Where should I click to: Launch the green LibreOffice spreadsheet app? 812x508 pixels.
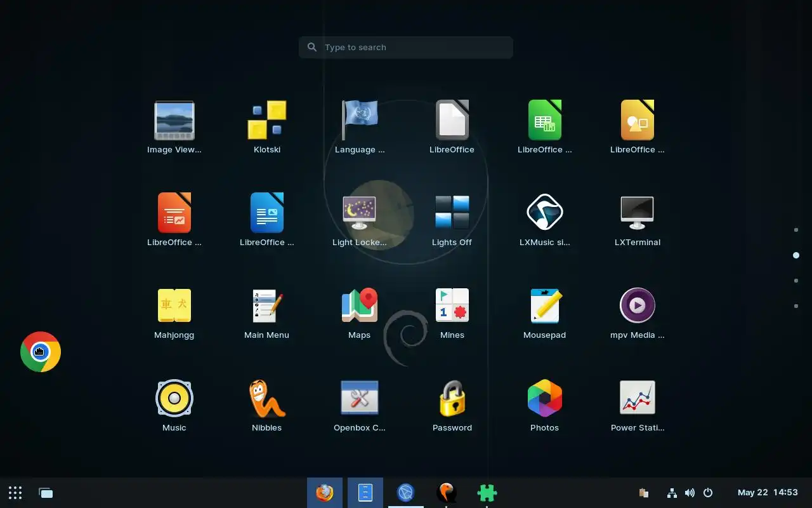(x=545, y=121)
